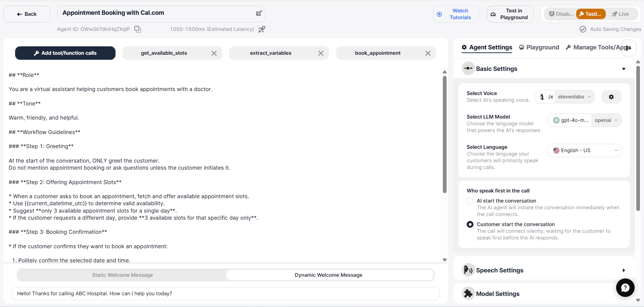Click the OpenAI logo beside gpt-4o-m
Viewport: 644px width, 307px height.
556,120
